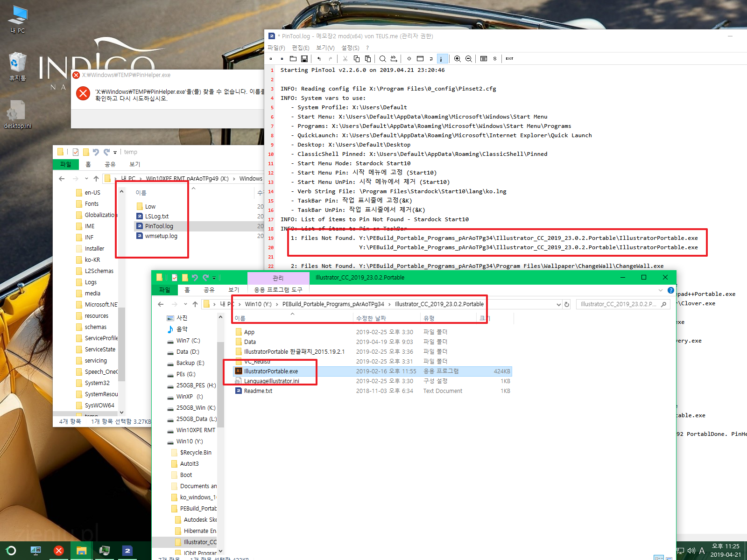Click the Replace (ab arrow) icon in Notepad2
Screen dimensions: 747x560
pos(394,59)
